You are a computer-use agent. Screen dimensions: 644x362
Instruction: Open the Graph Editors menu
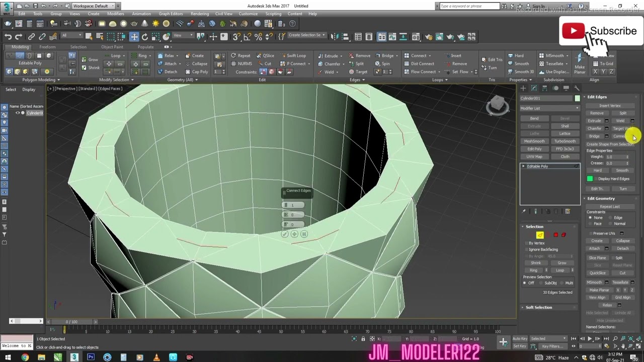tap(171, 14)
